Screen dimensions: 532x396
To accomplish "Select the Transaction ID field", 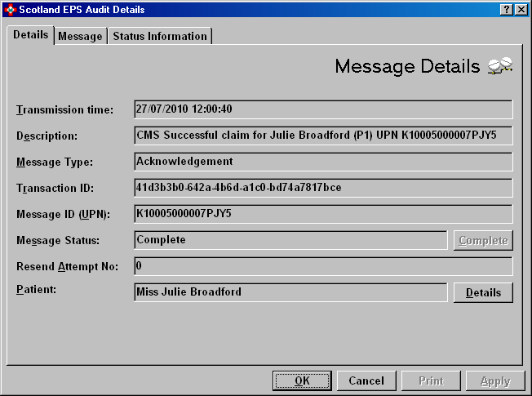I will [323, 188].
